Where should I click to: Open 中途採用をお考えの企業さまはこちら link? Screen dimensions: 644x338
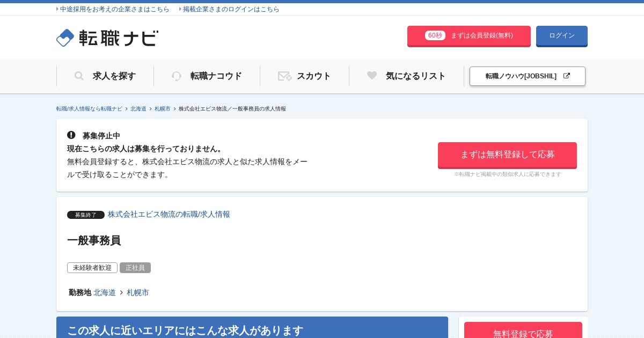114,9
